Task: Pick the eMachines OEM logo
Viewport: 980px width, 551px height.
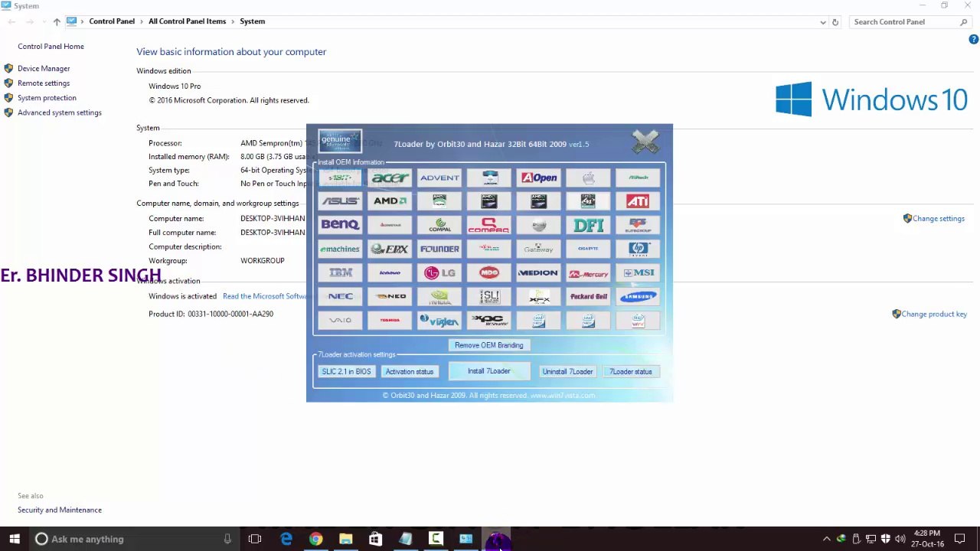Action: point(341,249)
